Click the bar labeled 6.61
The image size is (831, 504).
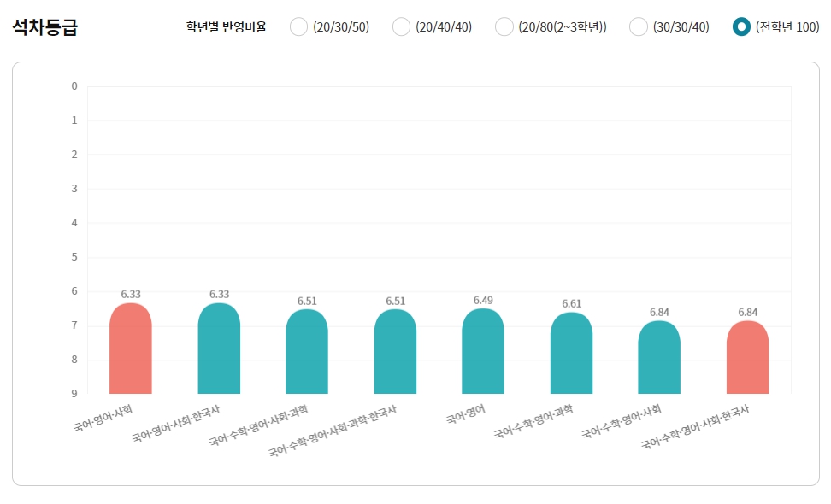coord(571,353)
